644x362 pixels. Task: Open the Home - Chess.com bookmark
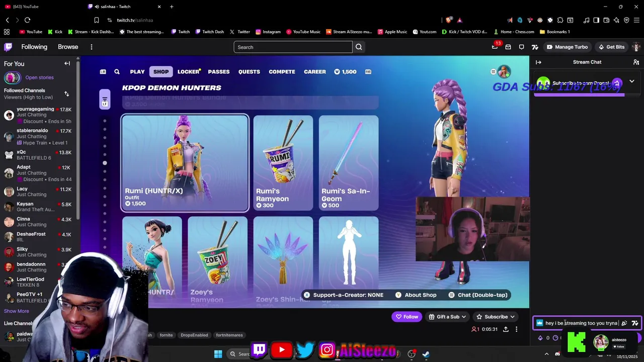[x=513, y=32]
